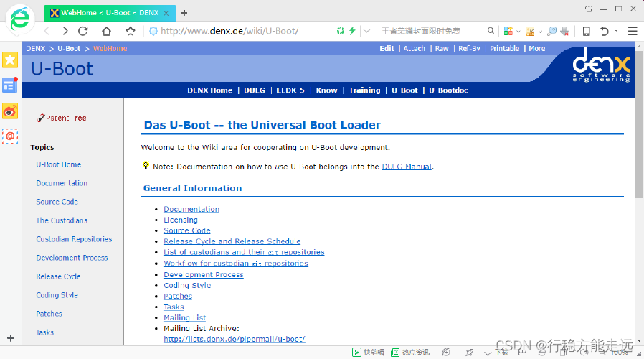Click the address bar URL field
Screen dimensions: 644x359
[x=247, y=31]
